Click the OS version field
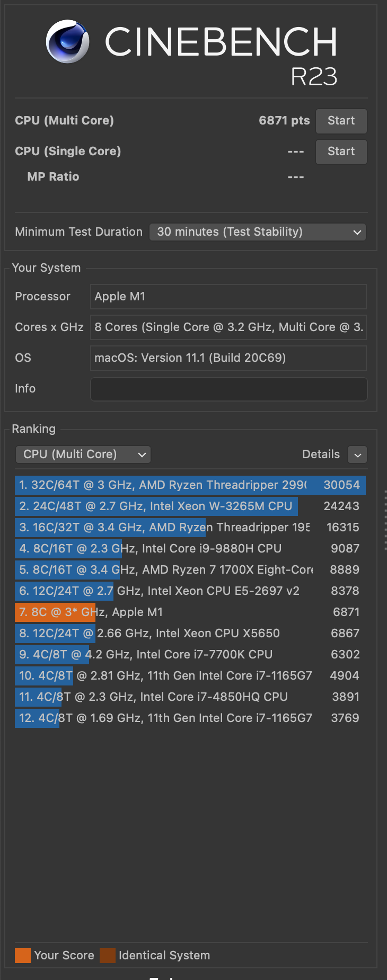 (228, 358)
